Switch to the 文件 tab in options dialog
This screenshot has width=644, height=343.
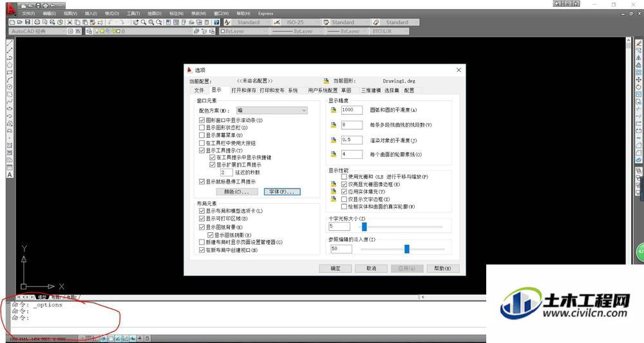click(199, 90)
